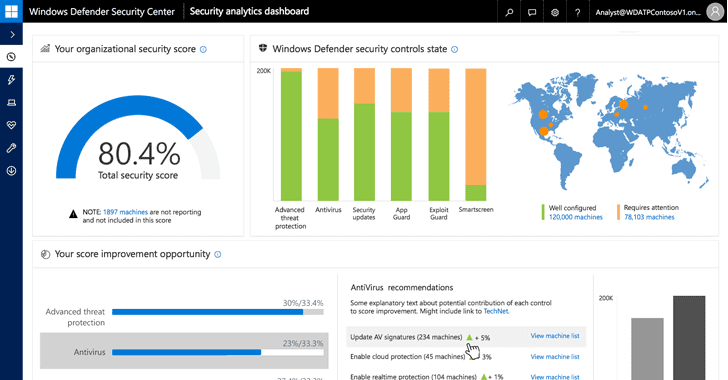Click info icon beside organizational security score
This screenshot has width=728, height=380.
(x=203, y=49)
